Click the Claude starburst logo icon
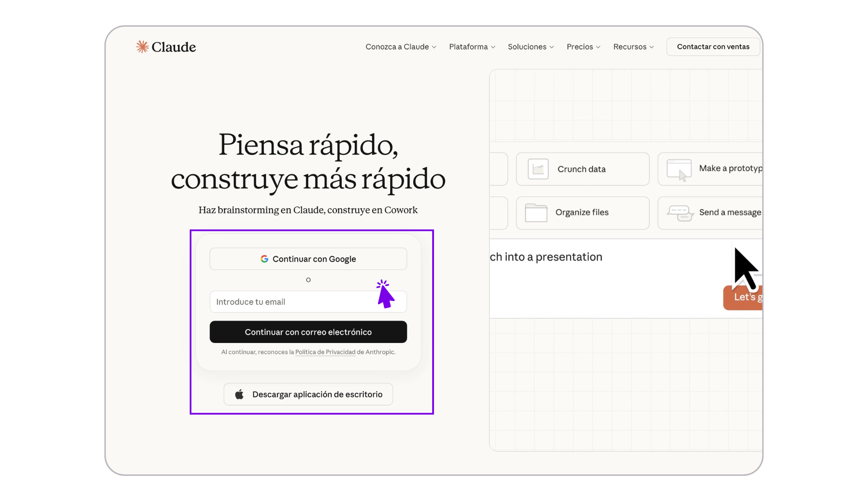 [x=142, y=47]
